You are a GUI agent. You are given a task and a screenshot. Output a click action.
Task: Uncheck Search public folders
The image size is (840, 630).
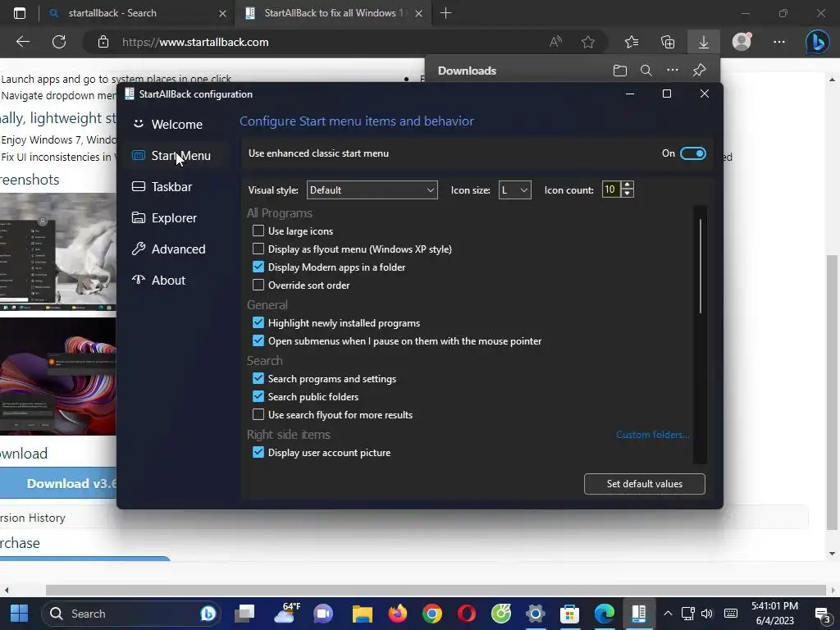tap(258, 396)
